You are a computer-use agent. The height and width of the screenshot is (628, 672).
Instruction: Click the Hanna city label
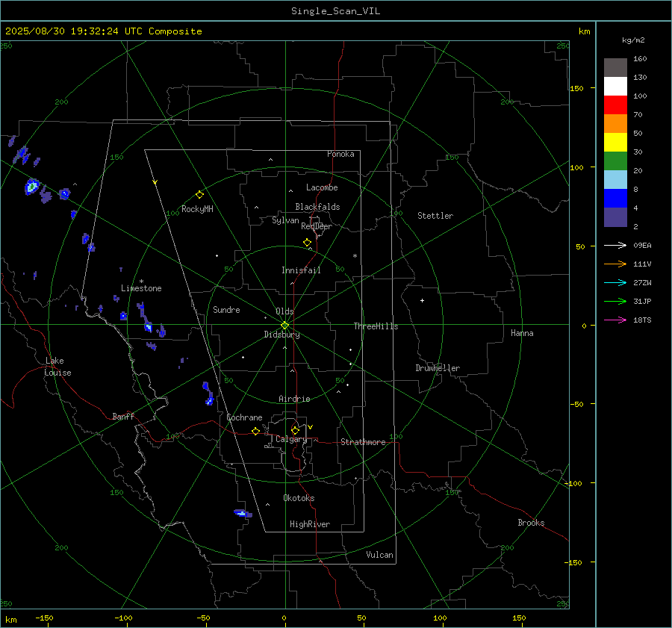click(x=522, y=333)
